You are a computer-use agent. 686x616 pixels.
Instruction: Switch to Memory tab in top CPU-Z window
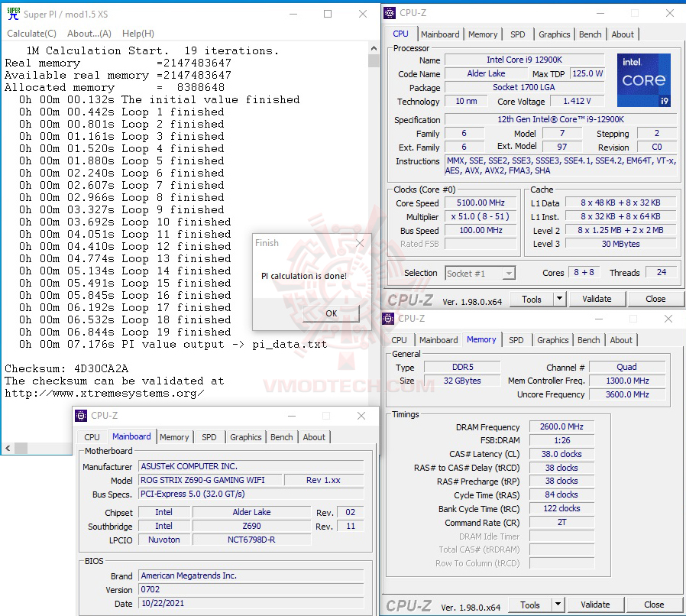coord(483,34)
